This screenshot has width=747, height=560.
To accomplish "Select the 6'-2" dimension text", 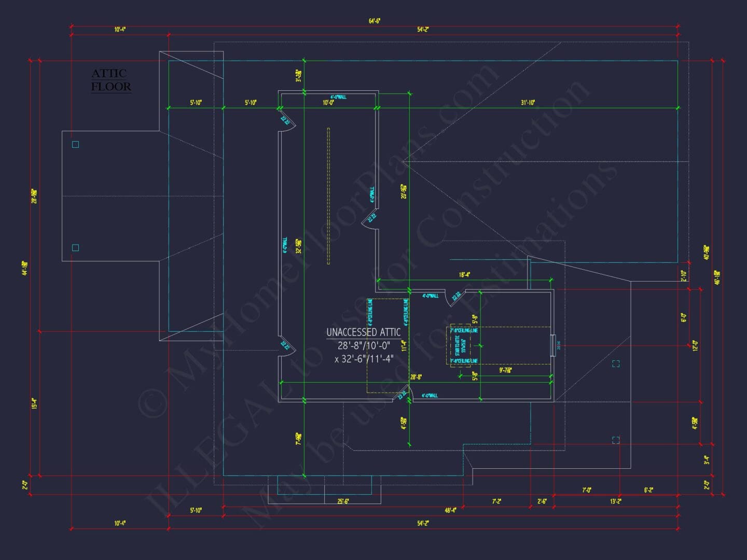I will [x=648, y=490].
